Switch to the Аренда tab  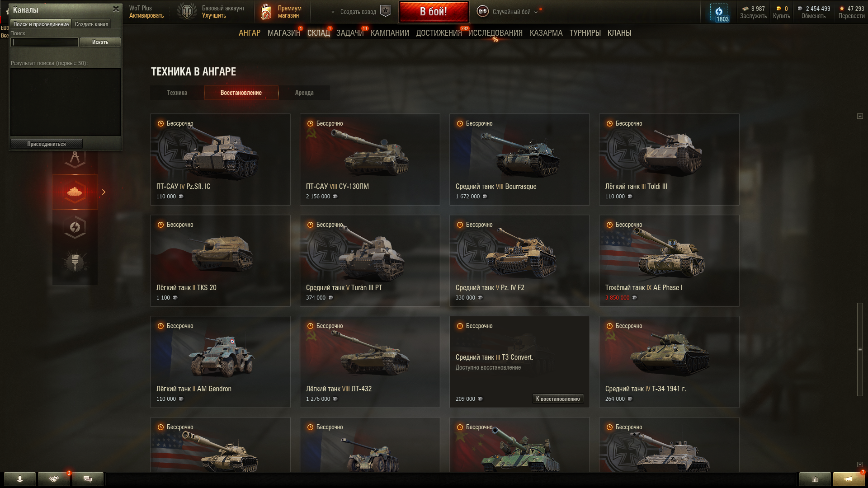pos(304,93)
